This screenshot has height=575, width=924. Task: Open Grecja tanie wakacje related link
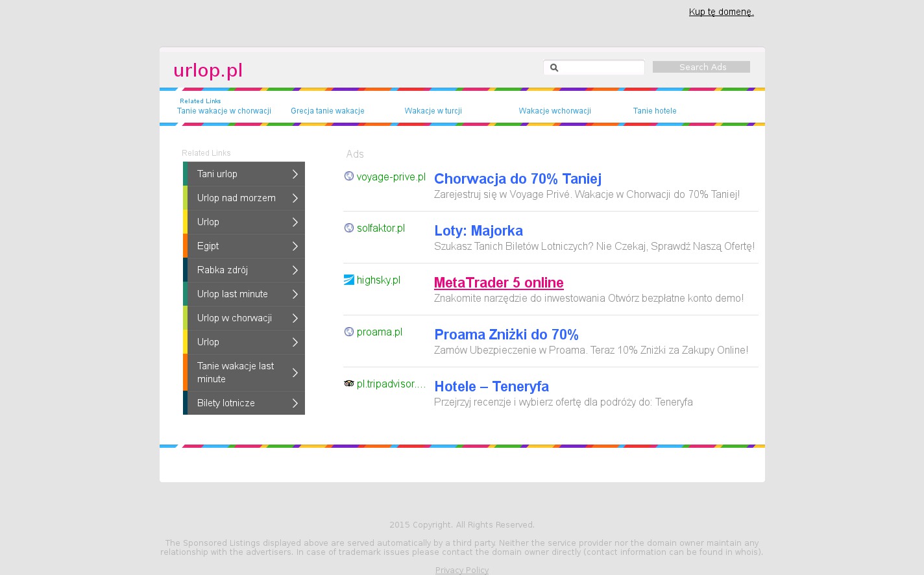click(327, 111)
